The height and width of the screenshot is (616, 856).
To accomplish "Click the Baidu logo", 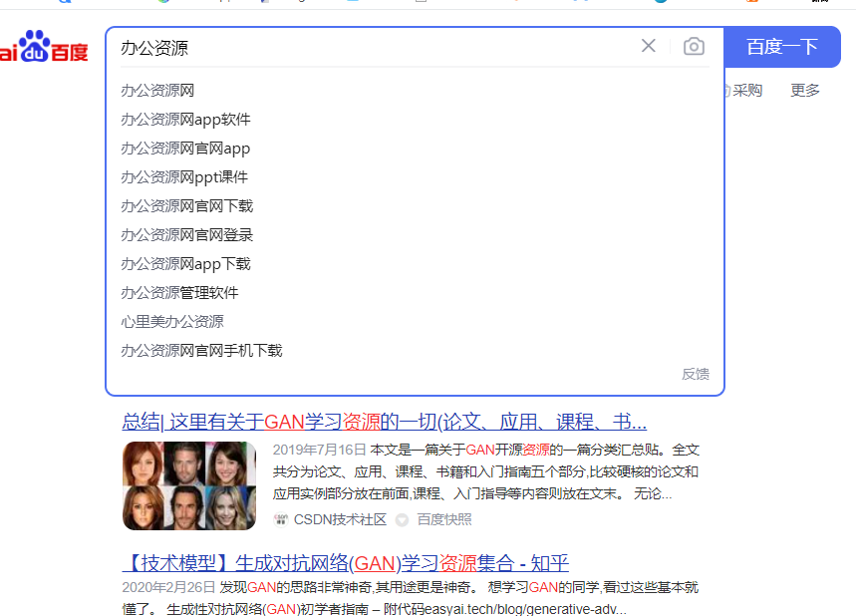I will click(x=44, y=47).
